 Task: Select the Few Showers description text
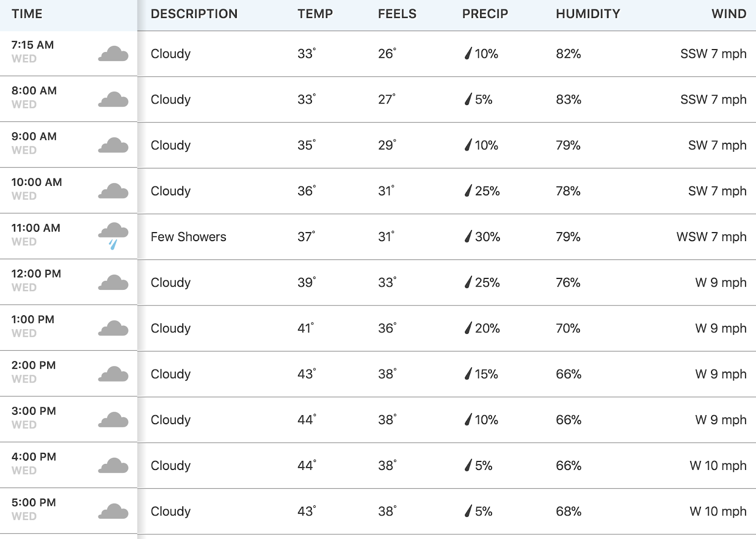[x=189, y=236]
